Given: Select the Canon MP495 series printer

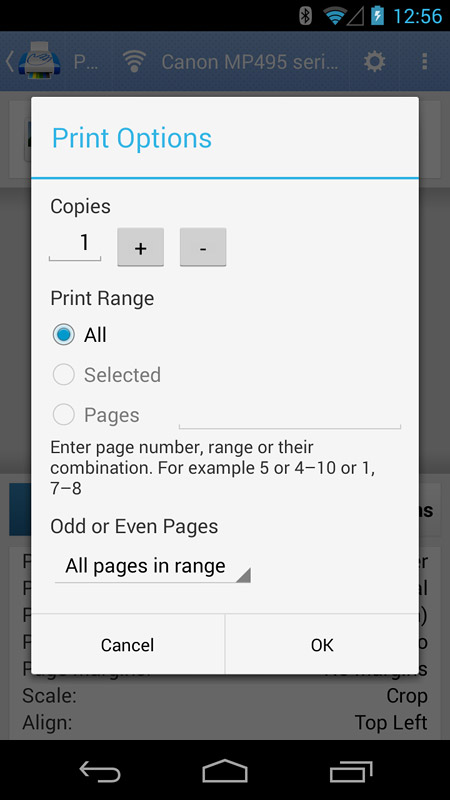Looking at the screenshot, I should pos(249,62).
